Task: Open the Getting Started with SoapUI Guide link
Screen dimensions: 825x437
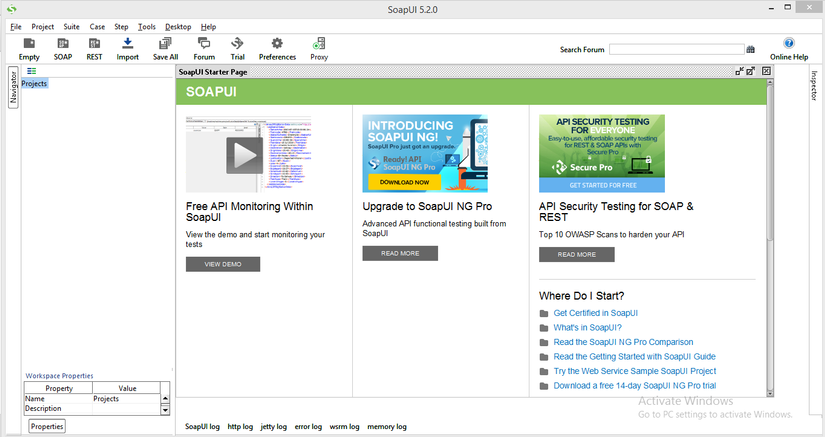Action: (x=635, y=357)
